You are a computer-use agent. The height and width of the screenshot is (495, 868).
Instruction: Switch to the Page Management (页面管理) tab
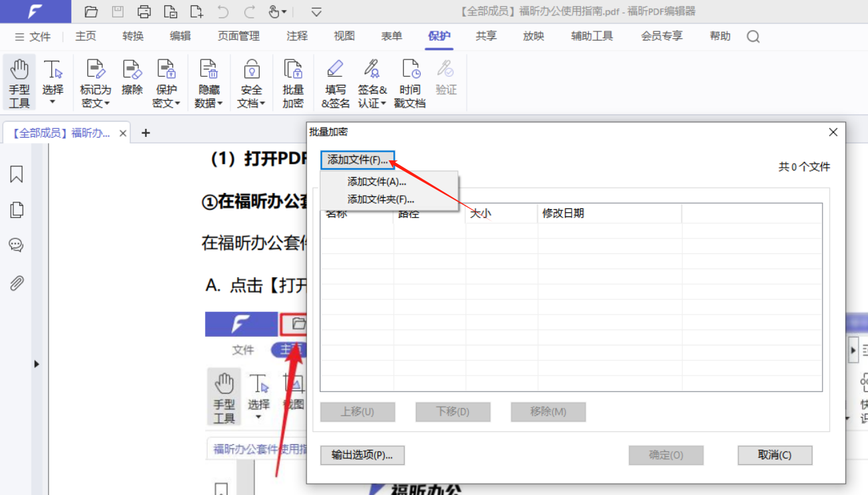point(238,37)
